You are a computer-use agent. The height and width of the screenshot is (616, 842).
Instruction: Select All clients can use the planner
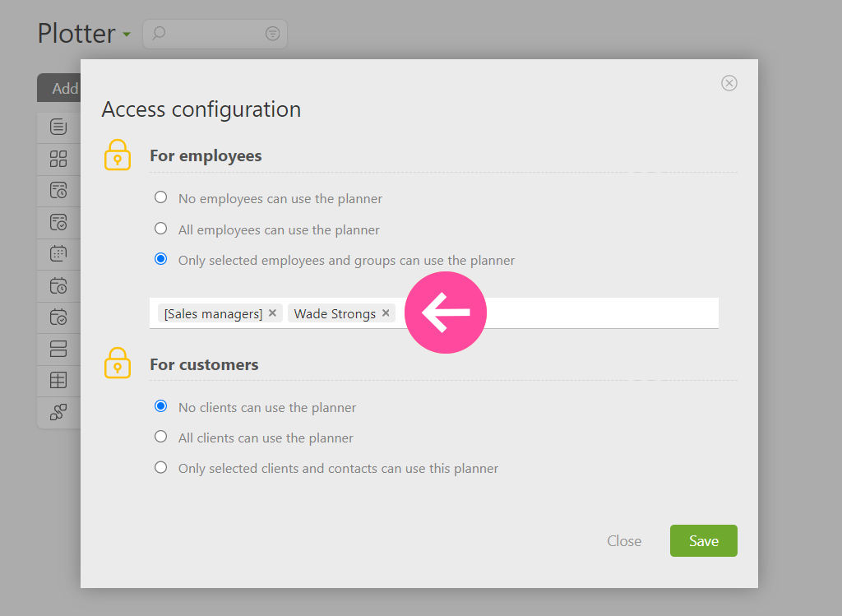[160, 437]
